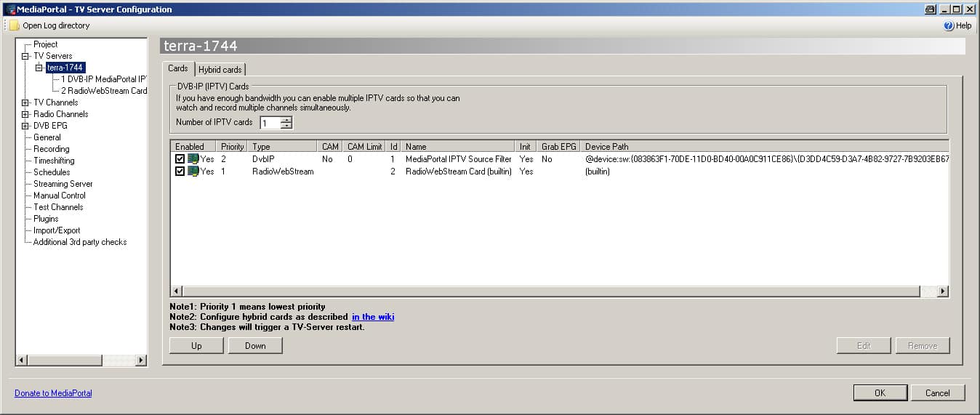Click the DvbIP card icon in list
Viewport: 980px width, 415px height.
(193, 159)
